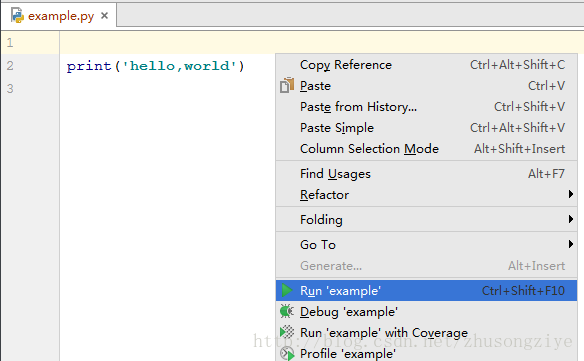Click line number 1 in the gutter
584x361 pixels.
coord(10,42)
